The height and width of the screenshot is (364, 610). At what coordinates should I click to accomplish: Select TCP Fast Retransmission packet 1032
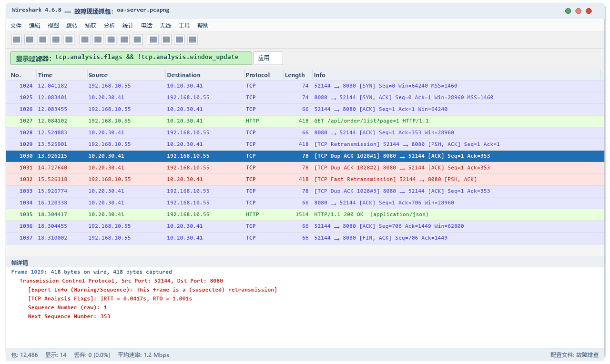coord(305,179)
